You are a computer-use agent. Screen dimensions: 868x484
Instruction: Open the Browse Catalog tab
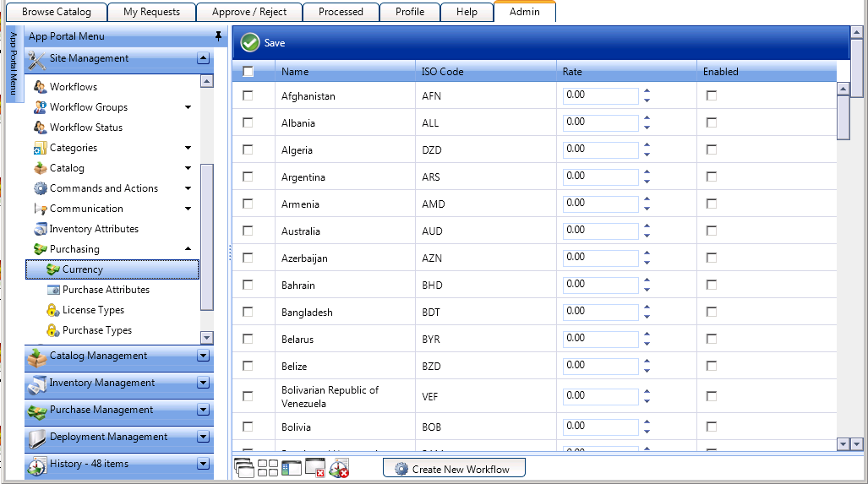(x=57, y=12)
